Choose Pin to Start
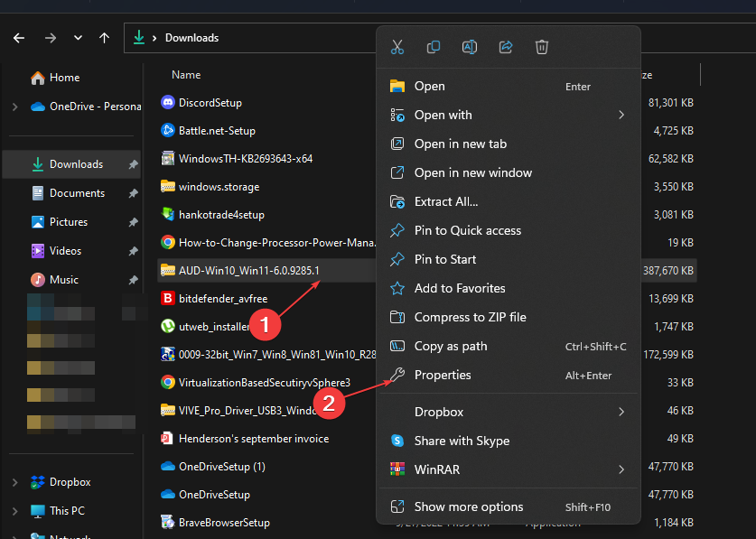The image size is (756, 539). (509, 259)
